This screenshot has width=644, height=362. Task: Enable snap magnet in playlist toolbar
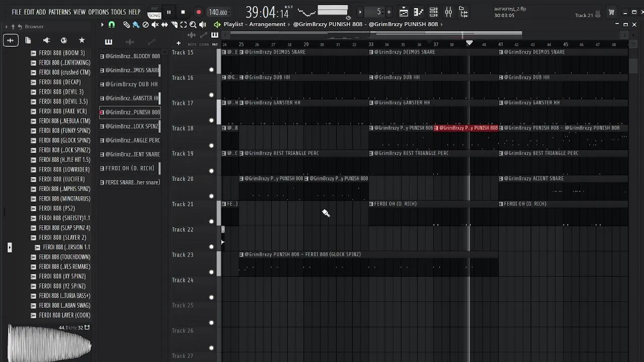coord(112,24)
